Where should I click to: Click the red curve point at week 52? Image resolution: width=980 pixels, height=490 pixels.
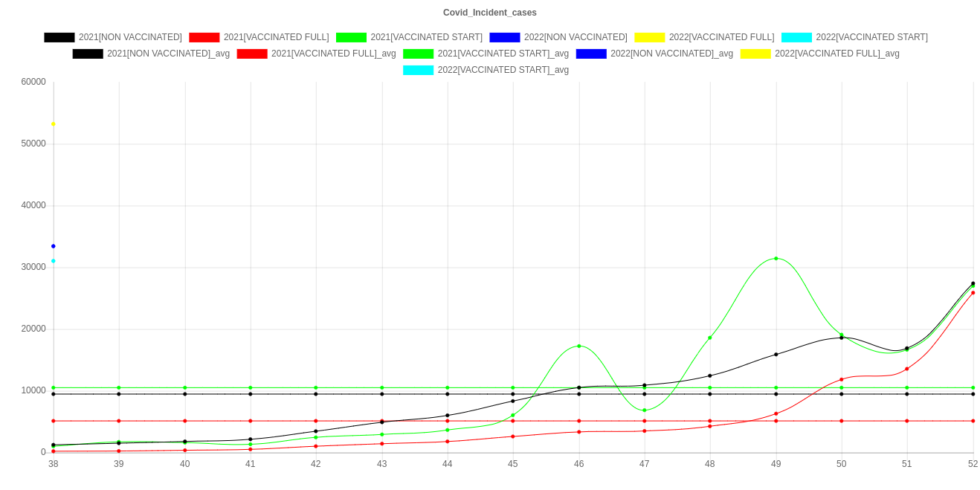pos(973,293)
